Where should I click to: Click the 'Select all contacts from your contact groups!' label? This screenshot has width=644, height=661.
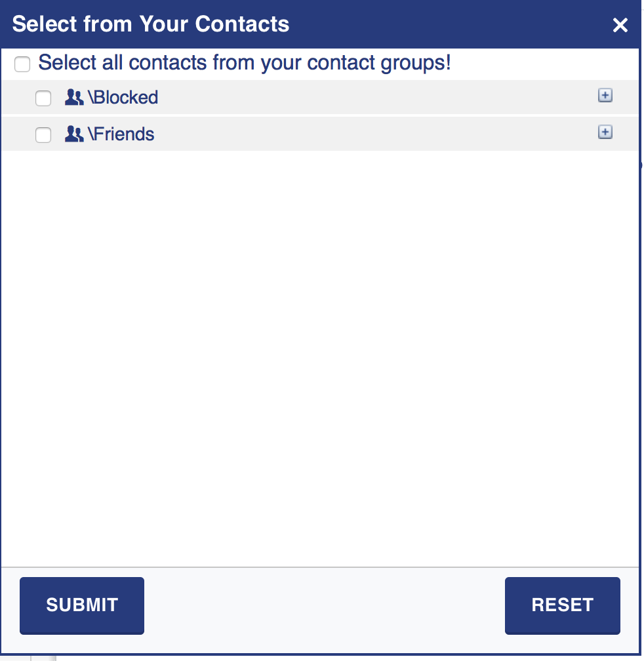(x=245, y=63)
